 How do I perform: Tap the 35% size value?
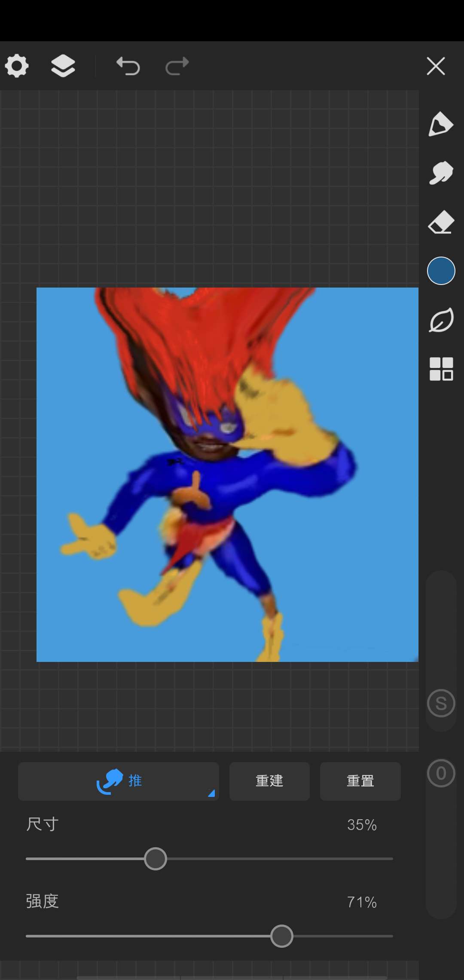pos(362,825)
